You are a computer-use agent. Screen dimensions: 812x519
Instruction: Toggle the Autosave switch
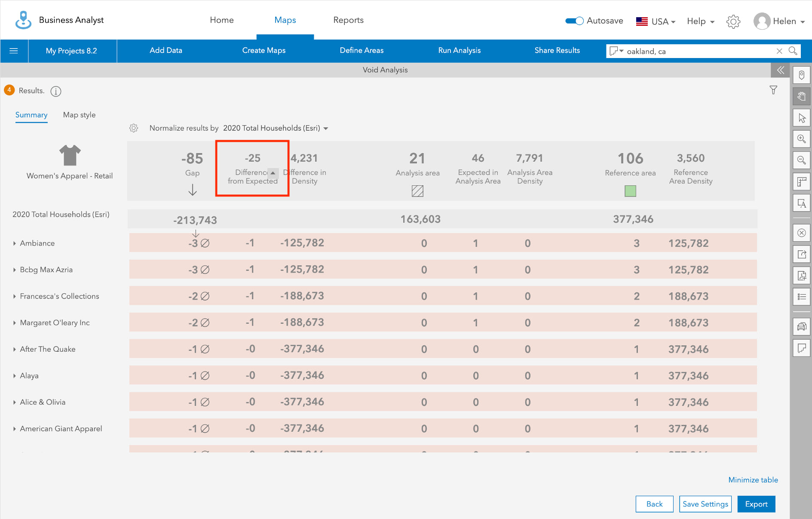pos(574,21)
